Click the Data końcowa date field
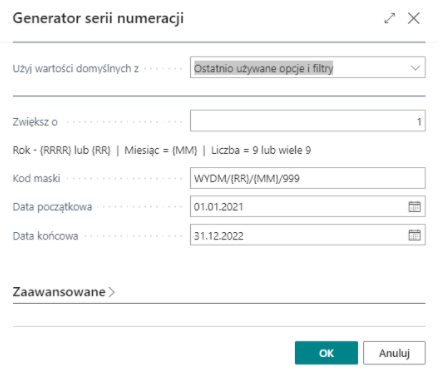 (308, 235)
